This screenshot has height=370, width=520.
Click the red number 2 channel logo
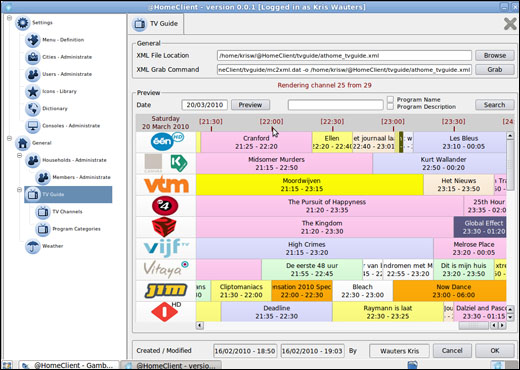point(164,227)
